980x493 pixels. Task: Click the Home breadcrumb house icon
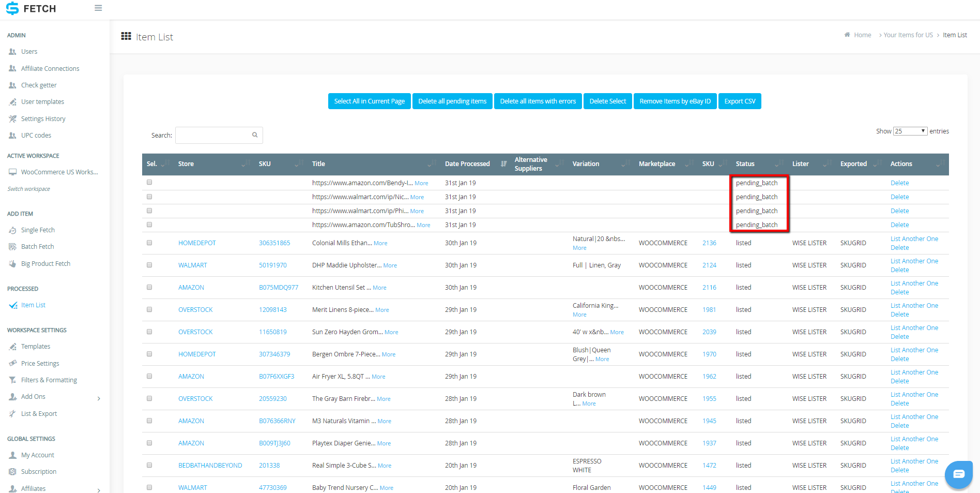[x=847, y=35]
